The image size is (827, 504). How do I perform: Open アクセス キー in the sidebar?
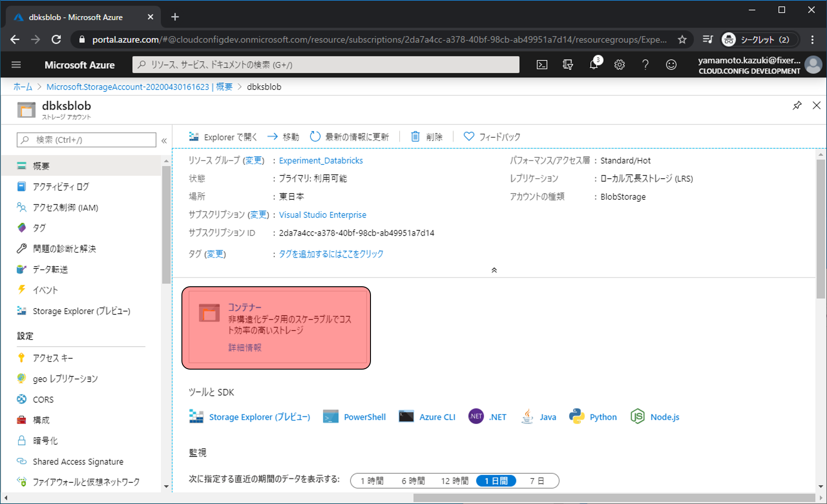coord(52,358)
